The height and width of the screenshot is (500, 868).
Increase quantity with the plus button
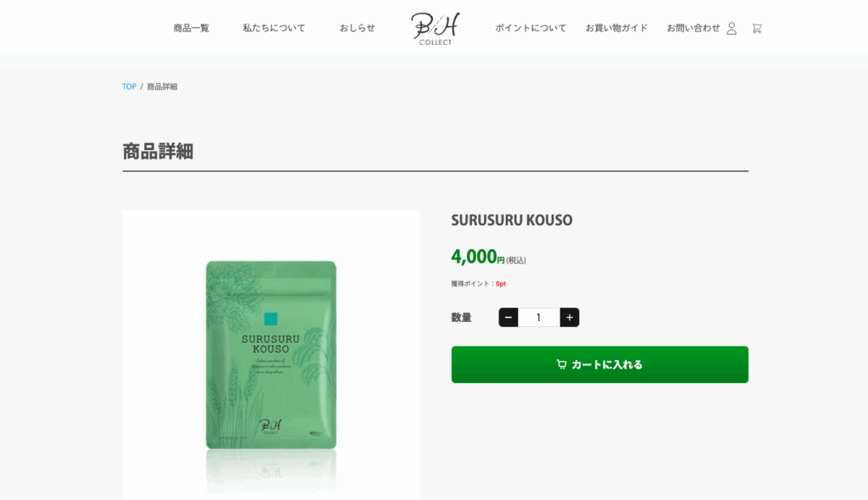point(569,317)
